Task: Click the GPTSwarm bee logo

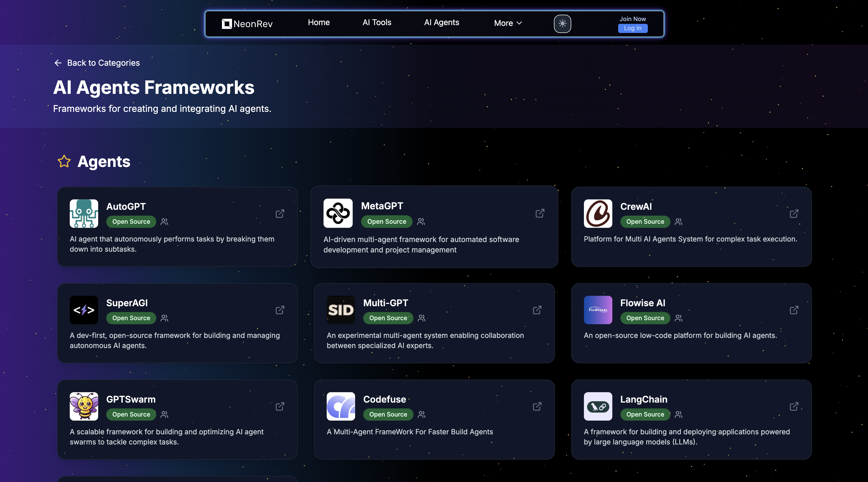Action: pos(84,406)
